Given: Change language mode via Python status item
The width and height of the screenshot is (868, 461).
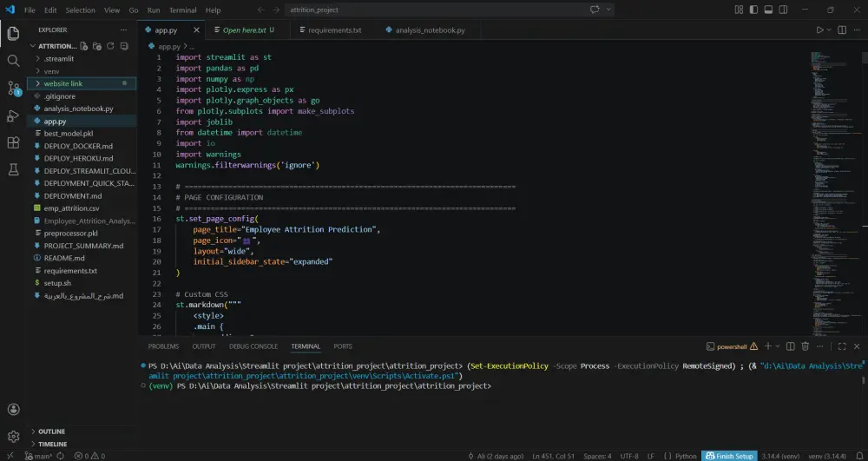Looking at the screenshot, I should (686, 456).
